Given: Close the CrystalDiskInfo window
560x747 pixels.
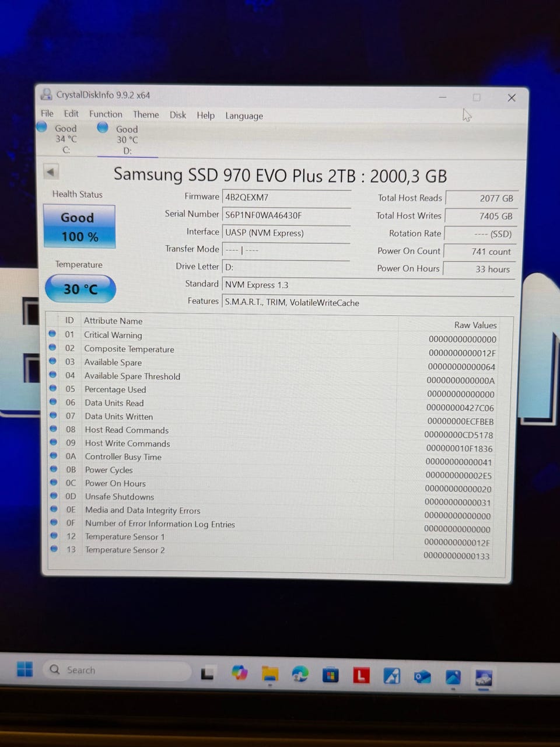Looking at the screenshot, I should click(x=511, y=97).
